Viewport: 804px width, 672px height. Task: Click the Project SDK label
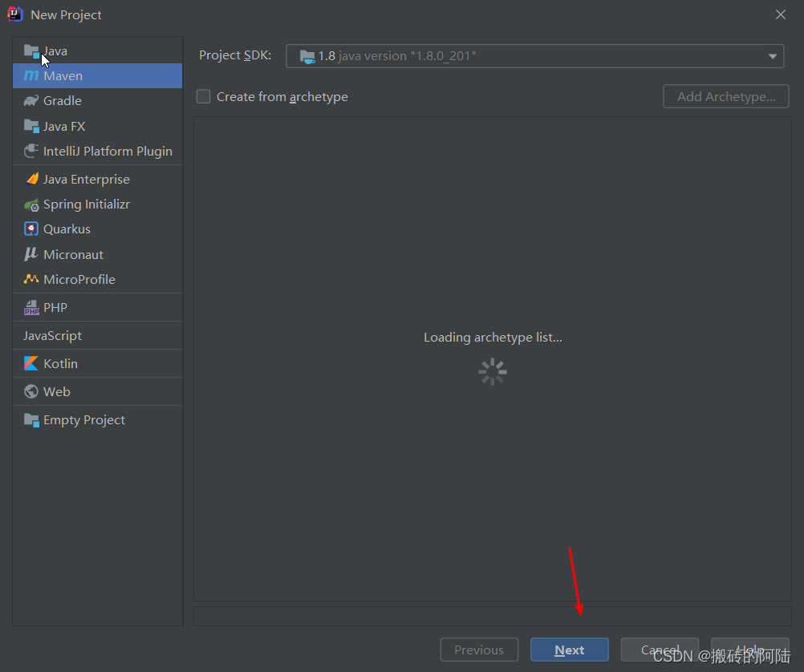point(235,55)
